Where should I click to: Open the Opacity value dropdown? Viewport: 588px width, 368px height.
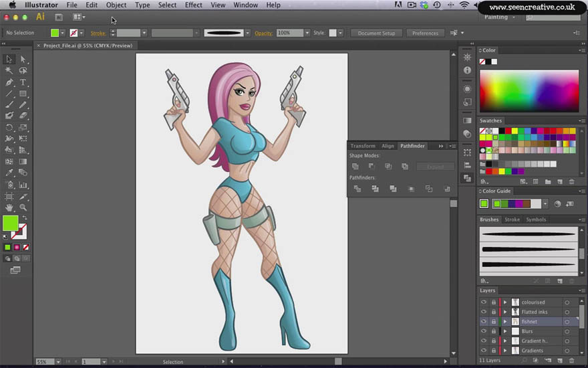point(307,33)
